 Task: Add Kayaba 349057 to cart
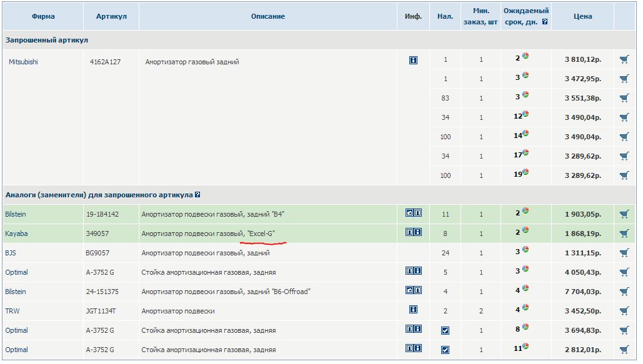(x=624, y=234)
